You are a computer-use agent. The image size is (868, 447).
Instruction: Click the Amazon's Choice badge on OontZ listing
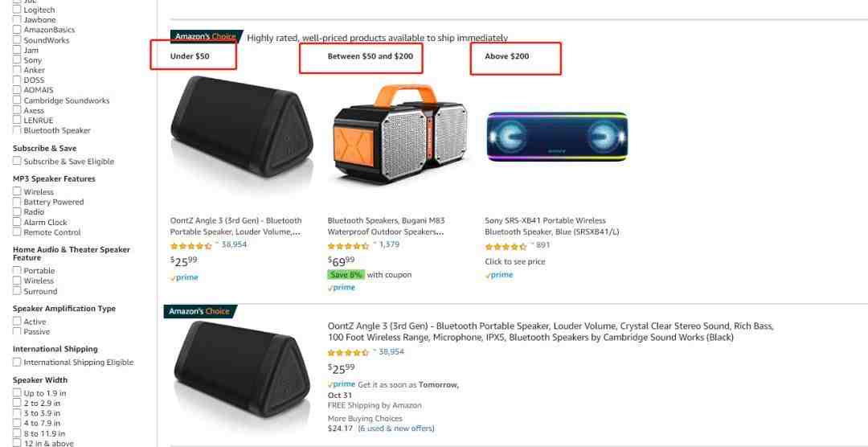[x=200, y=311]
